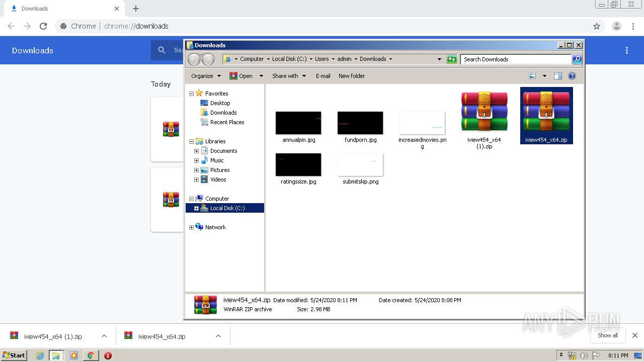Collapse the Favorites tree node
Screen dimensions: 644x362
click(191, 94)
